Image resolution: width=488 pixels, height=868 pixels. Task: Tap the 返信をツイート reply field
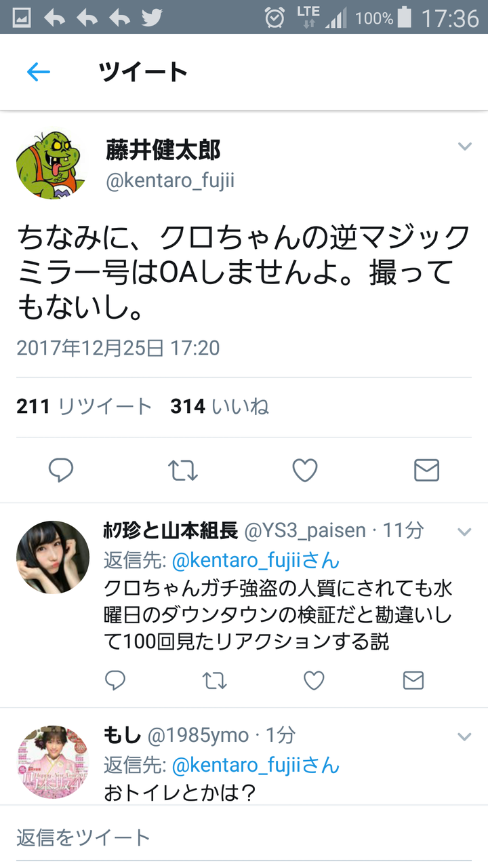point(244,837)
